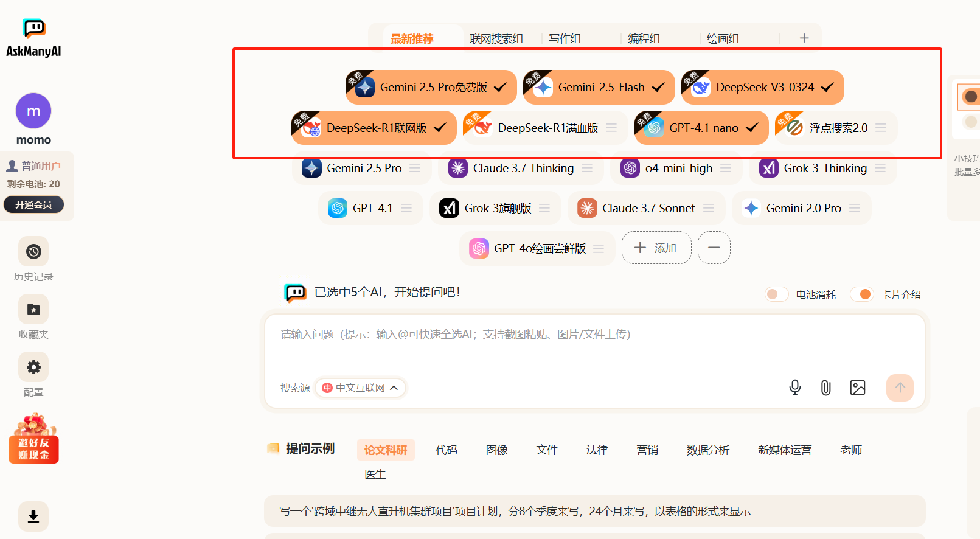Click the send arrow button

(x=900, y=388)
